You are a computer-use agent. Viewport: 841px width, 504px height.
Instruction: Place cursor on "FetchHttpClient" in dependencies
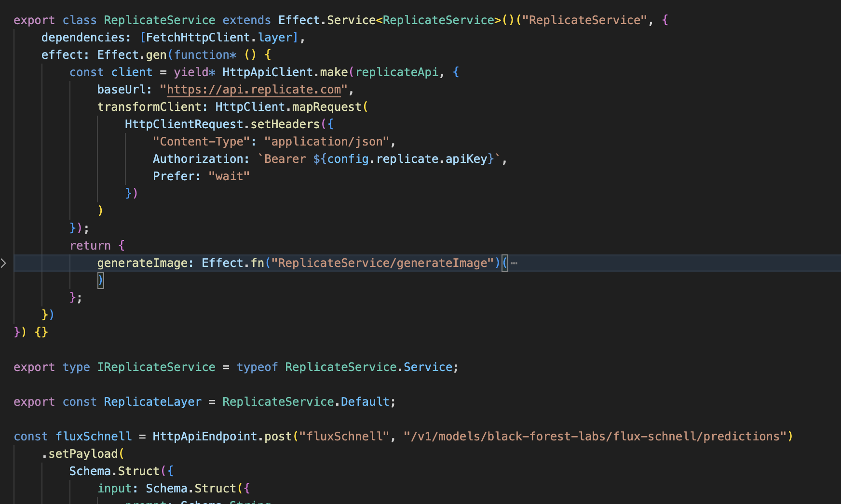pyautogui.click(x=198, y=38)
